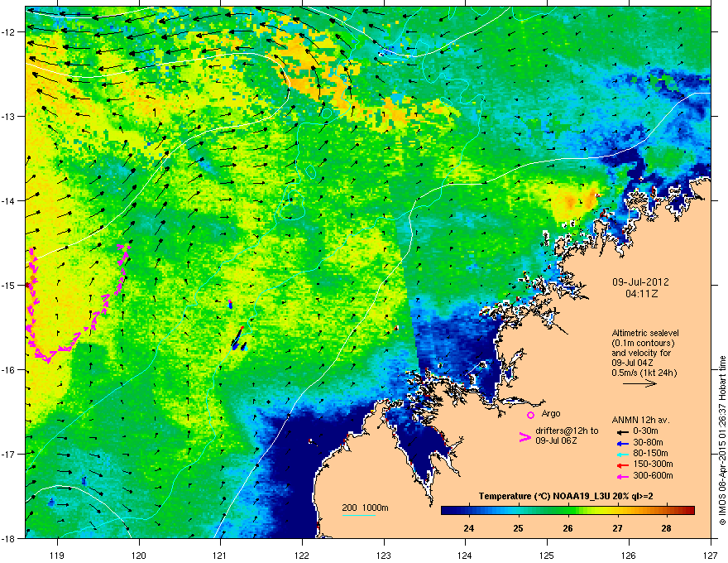Click colorbar tick label 25
Image resolution: width=728 pixels, height=563 pixels.
click(518, 528)
